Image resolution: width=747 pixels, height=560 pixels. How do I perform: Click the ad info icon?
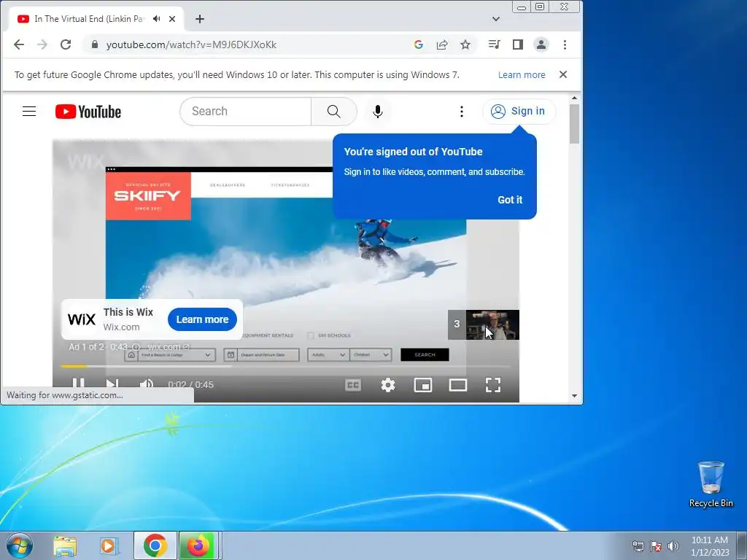(x=136, y=346)
